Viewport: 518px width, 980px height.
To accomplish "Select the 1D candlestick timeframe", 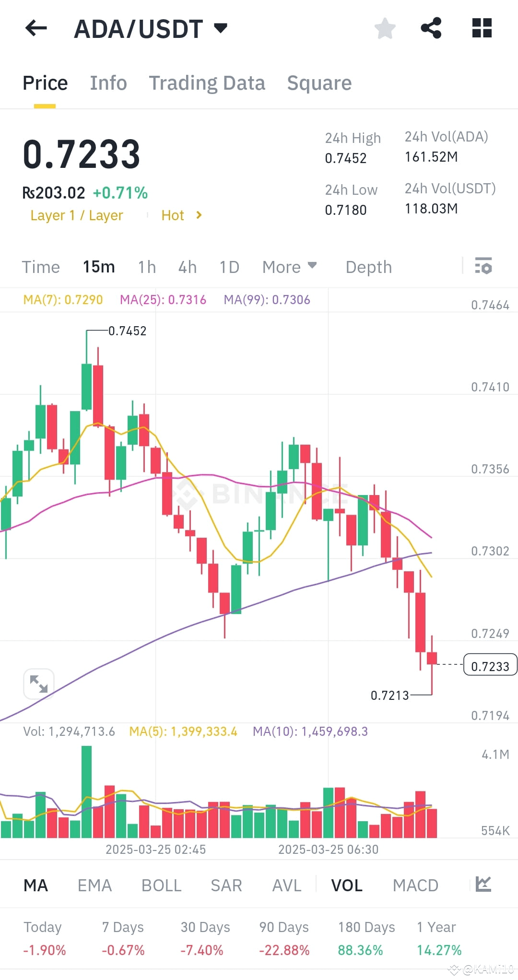I will (229, 267).
